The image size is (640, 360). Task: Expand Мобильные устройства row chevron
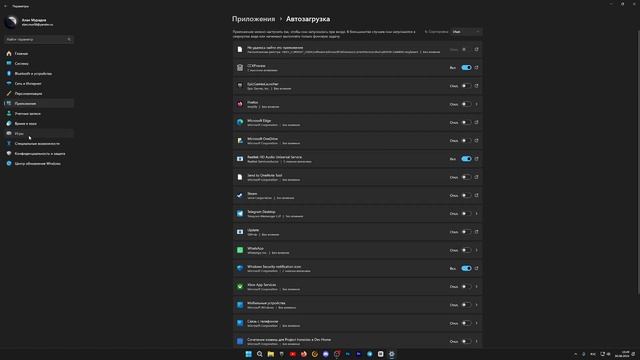[476, 305]
